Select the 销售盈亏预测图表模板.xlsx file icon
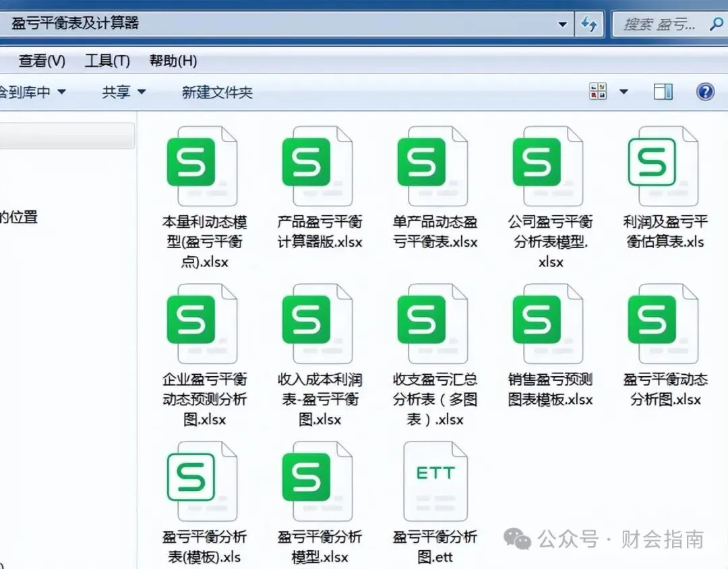Viewport: 728px width, 569px height. pyautogui.click(x=548, y=324)
